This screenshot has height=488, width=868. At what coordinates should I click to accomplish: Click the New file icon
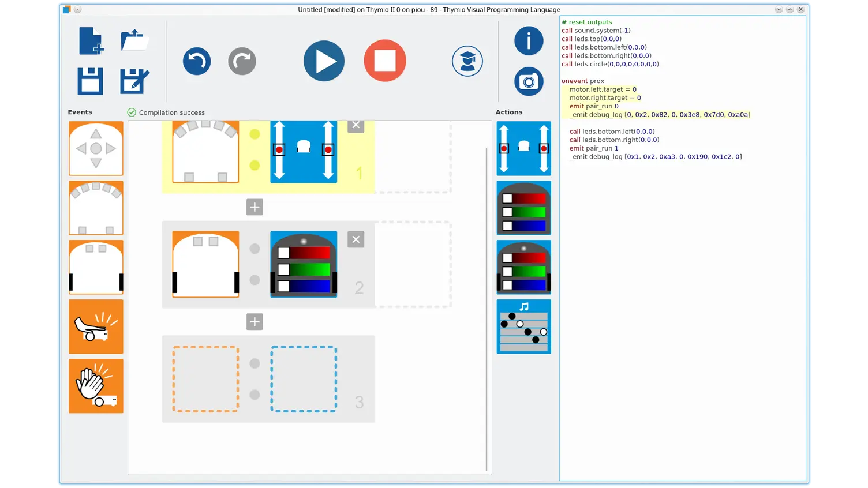91,41
